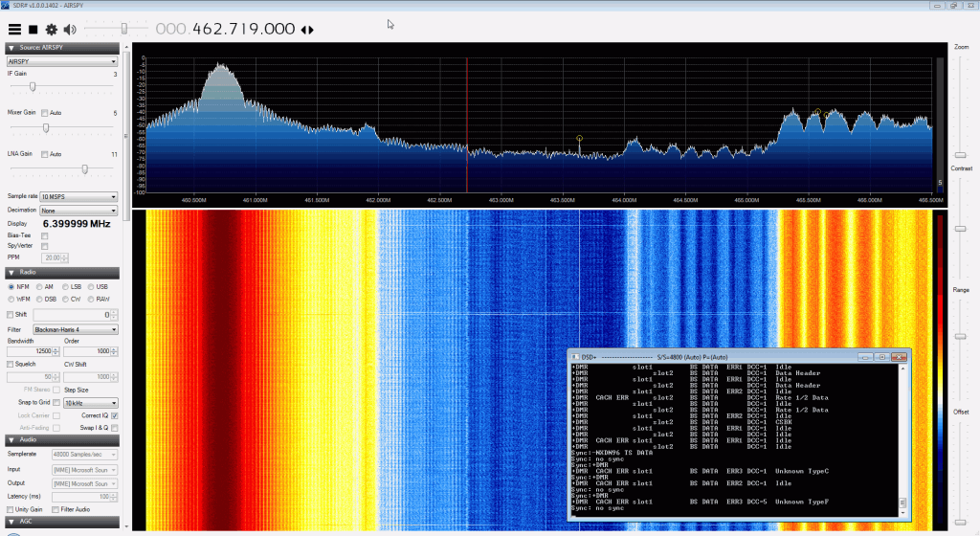Click the Bandwidth input field

click(x=31, y=351)
